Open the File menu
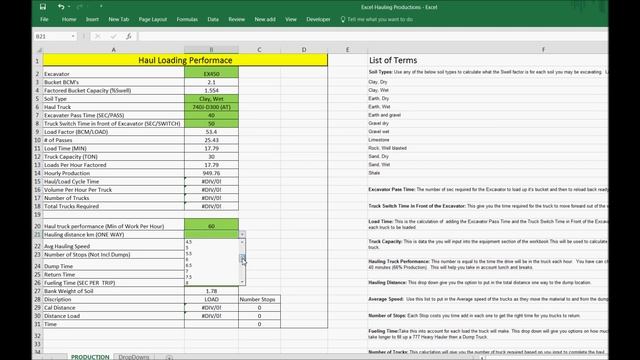 point(44,19)
